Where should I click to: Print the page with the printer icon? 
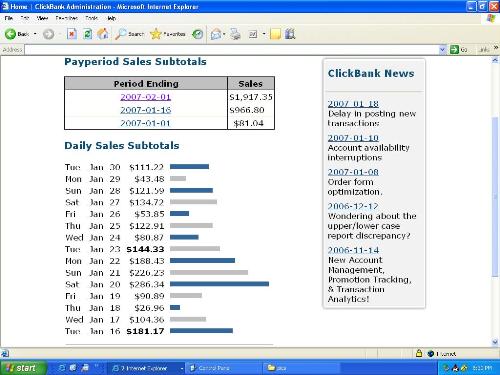236,34
